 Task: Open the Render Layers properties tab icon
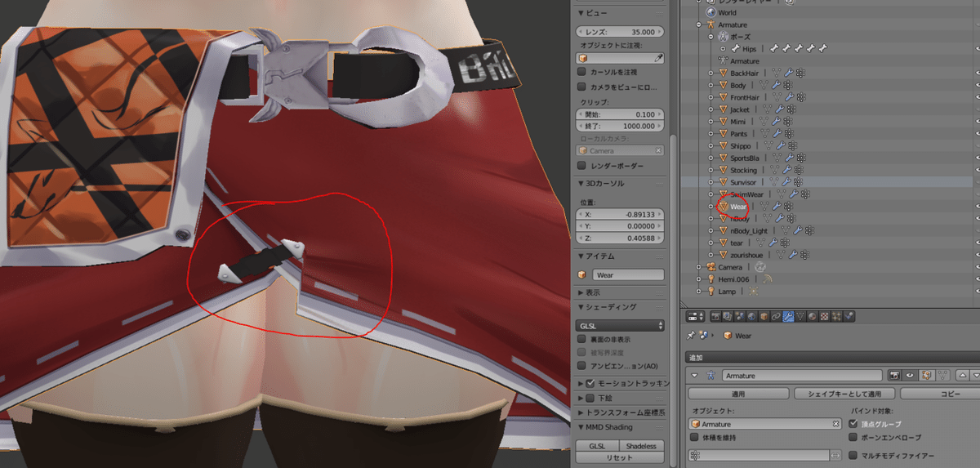[x=728, y=316]
